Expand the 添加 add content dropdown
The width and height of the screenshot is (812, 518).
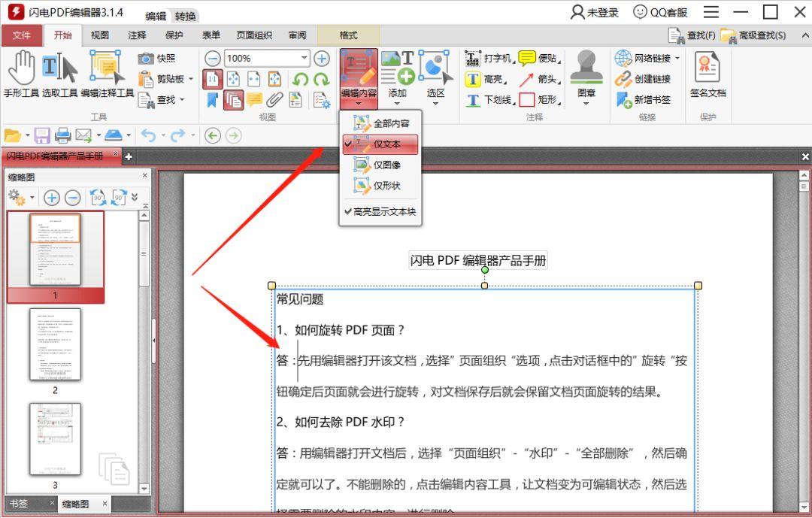pyautogui.click(x=397, y=104)
